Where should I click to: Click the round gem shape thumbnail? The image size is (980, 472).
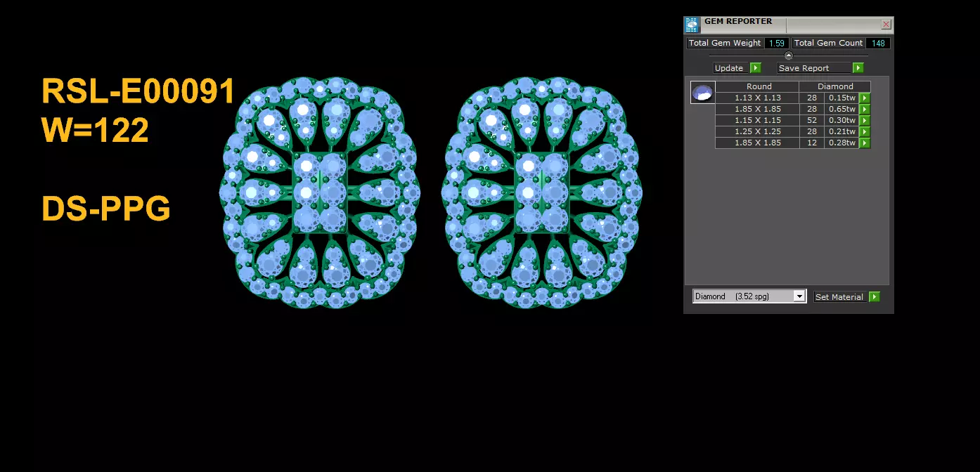703,92
